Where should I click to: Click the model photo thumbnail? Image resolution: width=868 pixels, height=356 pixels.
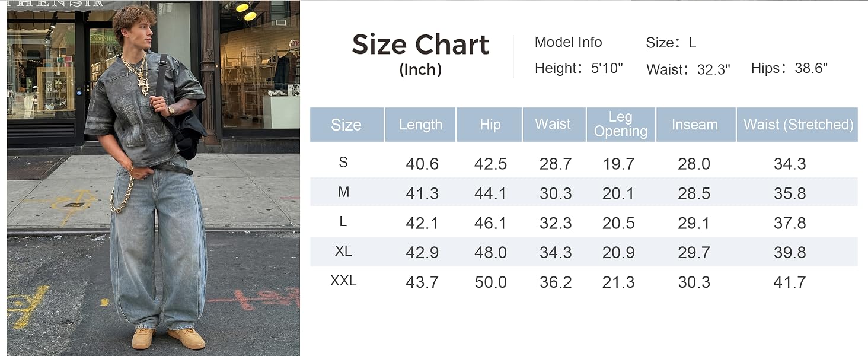(x=153, y=178)
